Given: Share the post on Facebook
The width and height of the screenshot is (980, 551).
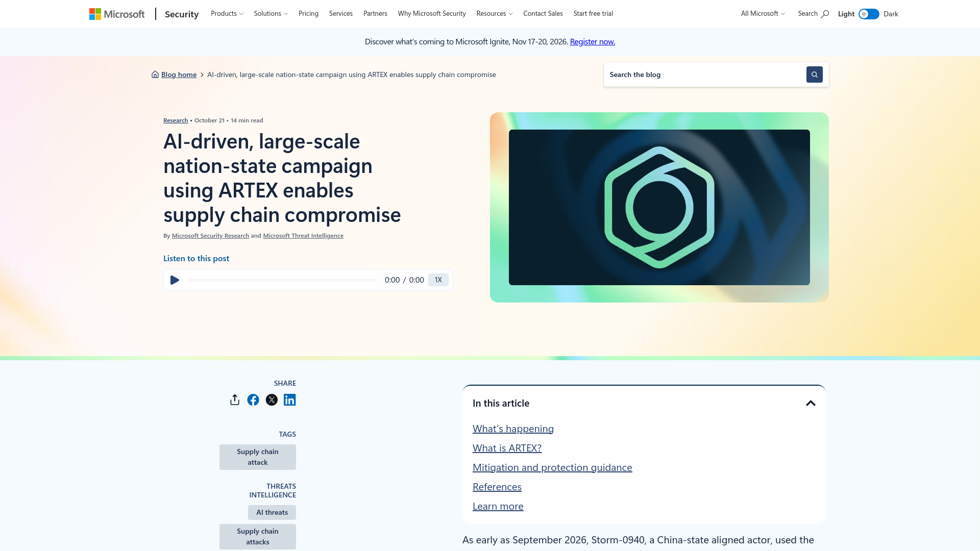Looking at the screenshot, I should [x=253, y=400].
